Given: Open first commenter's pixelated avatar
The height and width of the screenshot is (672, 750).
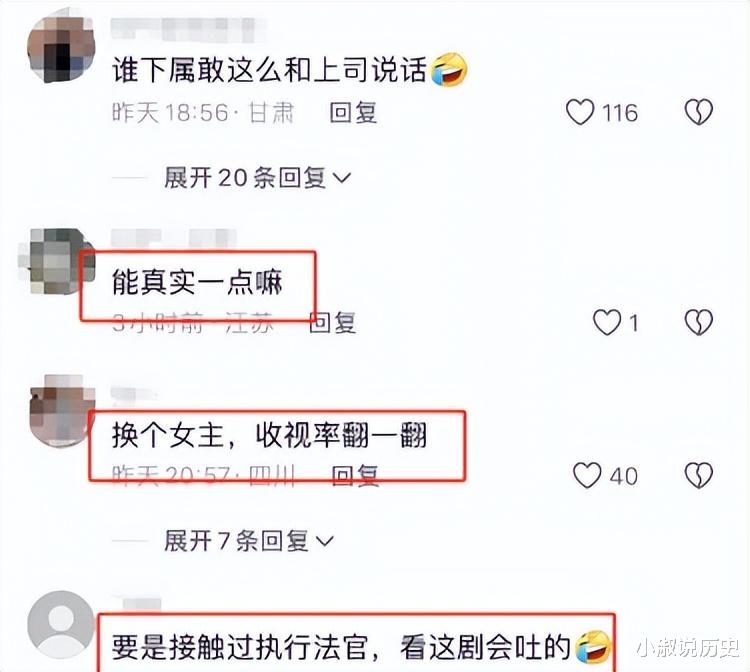Looking at the screenshot, I should click(x=61, y=50).
